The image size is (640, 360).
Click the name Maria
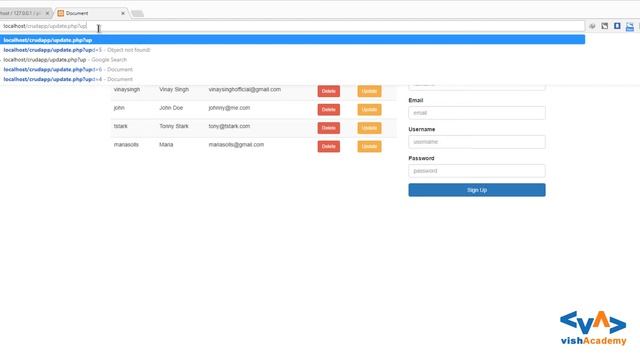tap(166, 144)
